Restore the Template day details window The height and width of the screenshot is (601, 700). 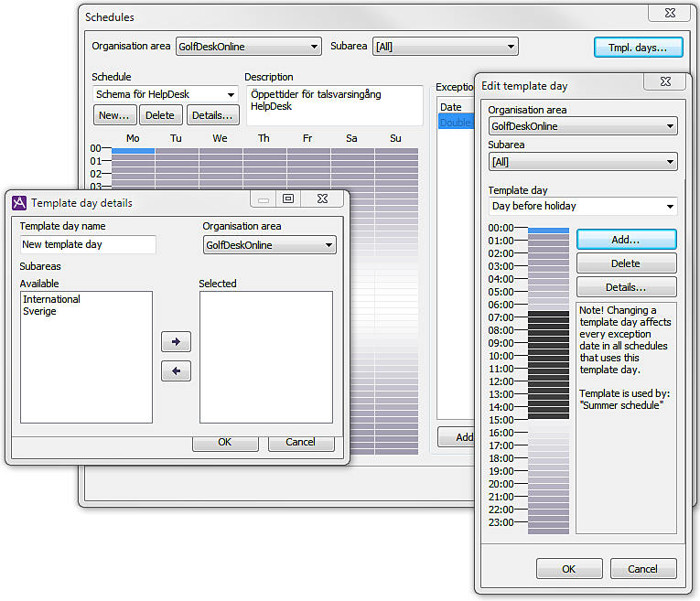[x=287, y=199]
